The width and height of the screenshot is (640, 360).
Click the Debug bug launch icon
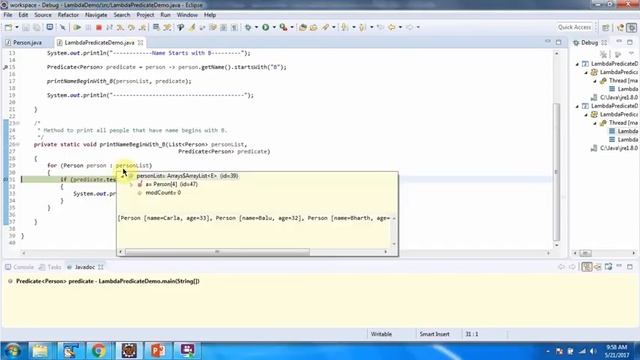(248, 27)
